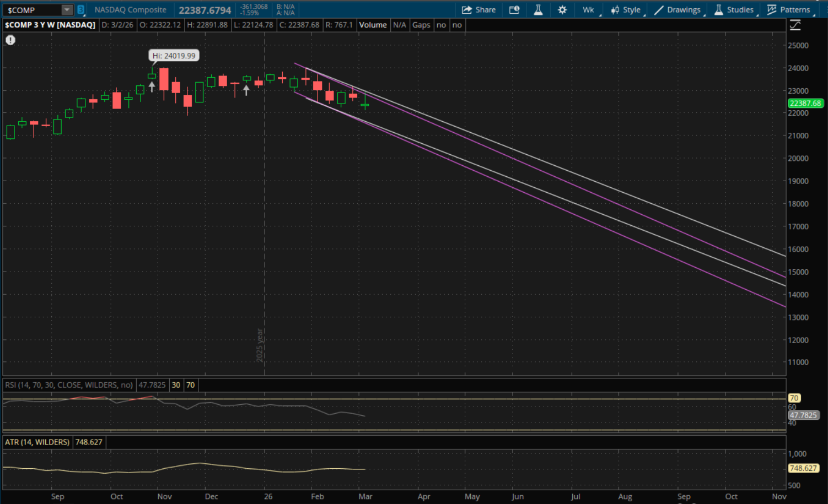The width and height of the screenshot is (828, 504).
Task: Click the $COMP symbol input field
Action: 32,10
